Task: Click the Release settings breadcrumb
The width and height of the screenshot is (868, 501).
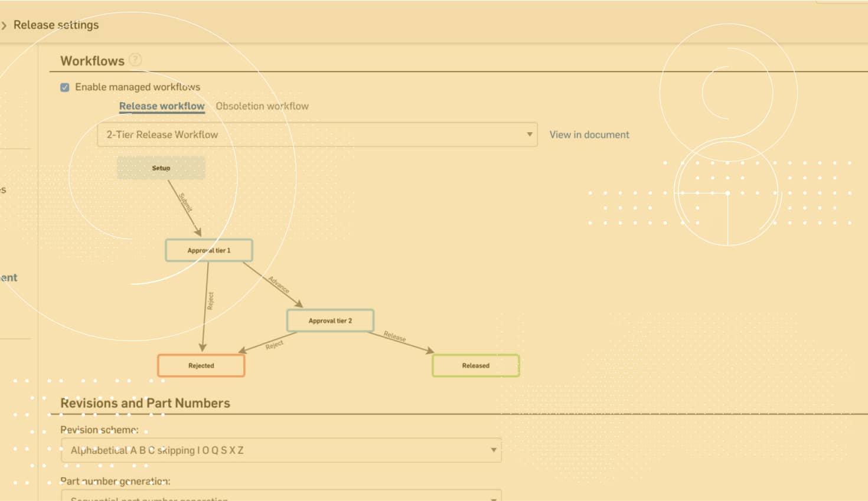Action: [x=56, y=25]
